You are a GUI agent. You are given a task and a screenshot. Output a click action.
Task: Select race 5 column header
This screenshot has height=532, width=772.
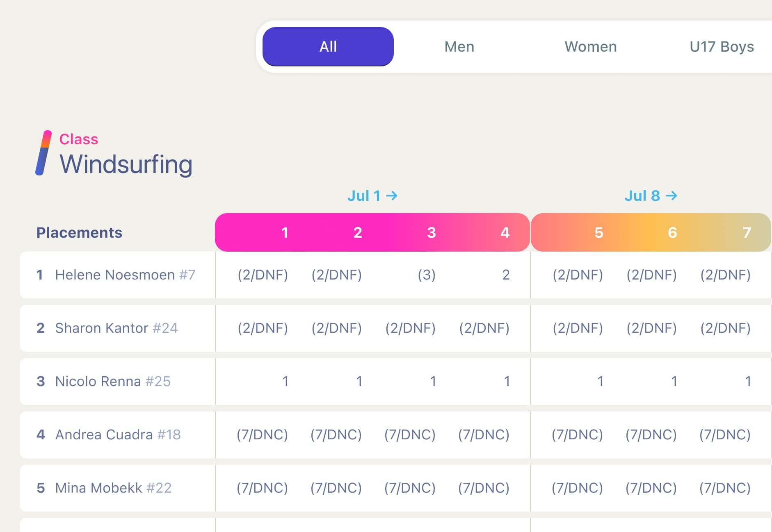(599, 233)
